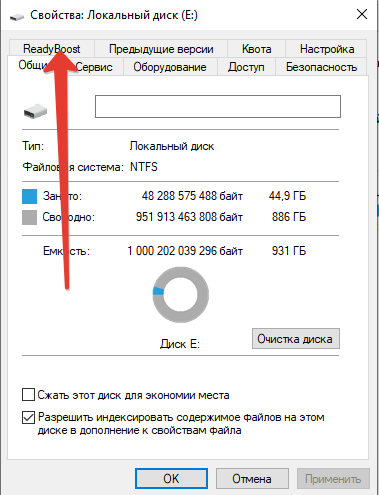Screen dimensions: 379x495
Task: Click the Применить button
Action: 333,479
